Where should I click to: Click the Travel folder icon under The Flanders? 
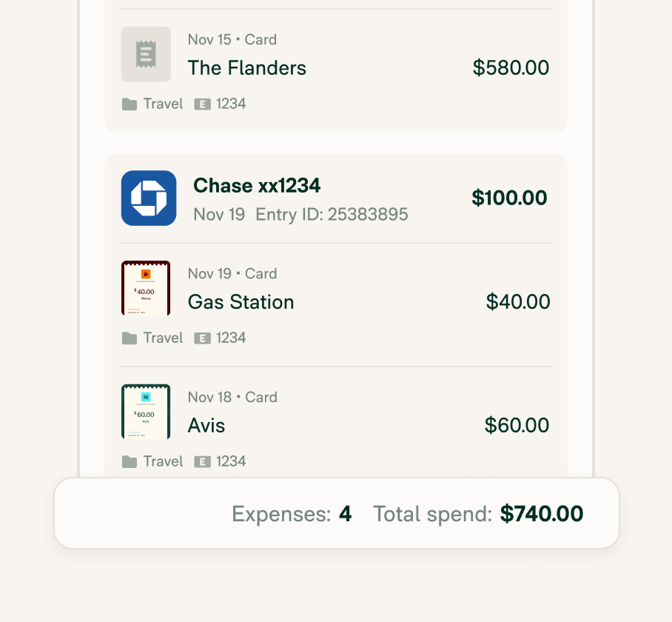click(x=129, y=104)
